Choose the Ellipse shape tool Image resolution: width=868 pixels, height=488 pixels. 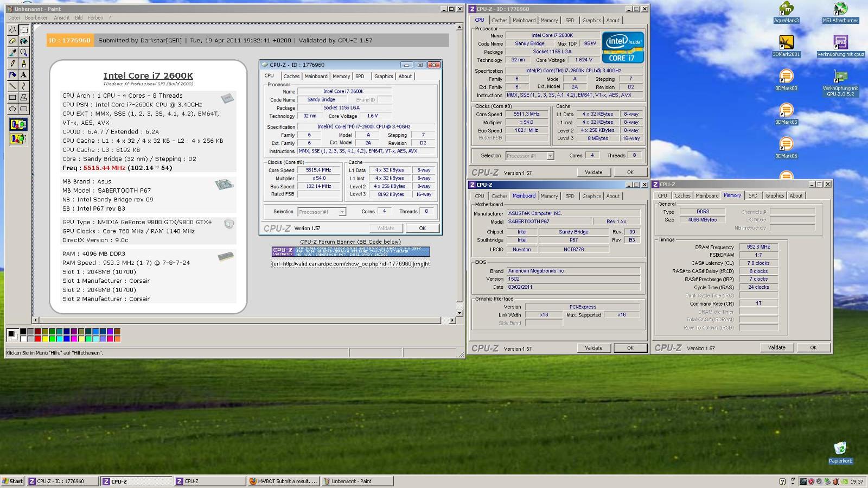(x=12, y=109)
